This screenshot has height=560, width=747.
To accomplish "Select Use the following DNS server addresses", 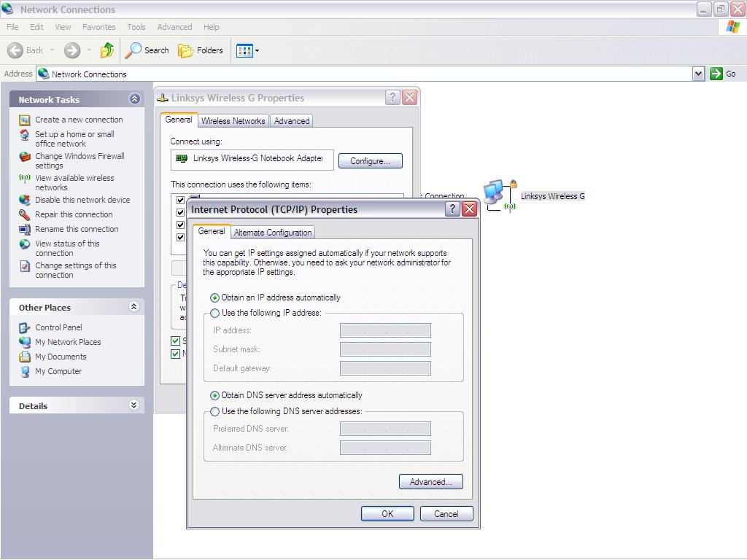I will [215, 412].
